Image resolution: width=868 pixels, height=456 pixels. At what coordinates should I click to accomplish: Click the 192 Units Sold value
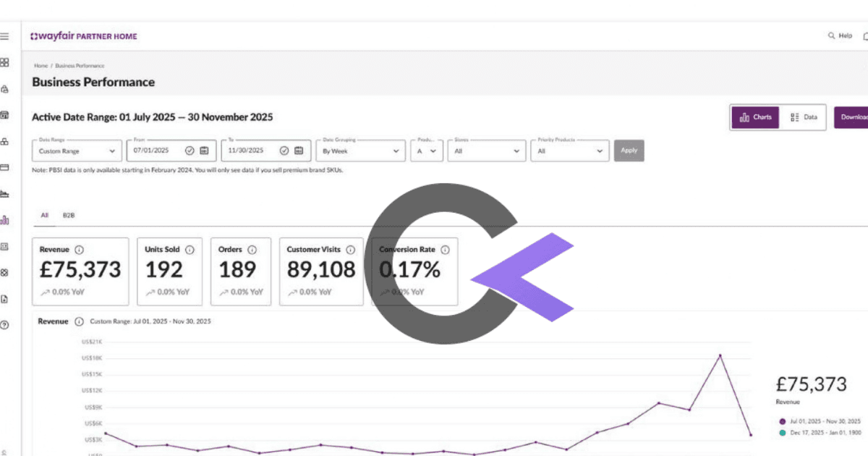click(165, 270)
